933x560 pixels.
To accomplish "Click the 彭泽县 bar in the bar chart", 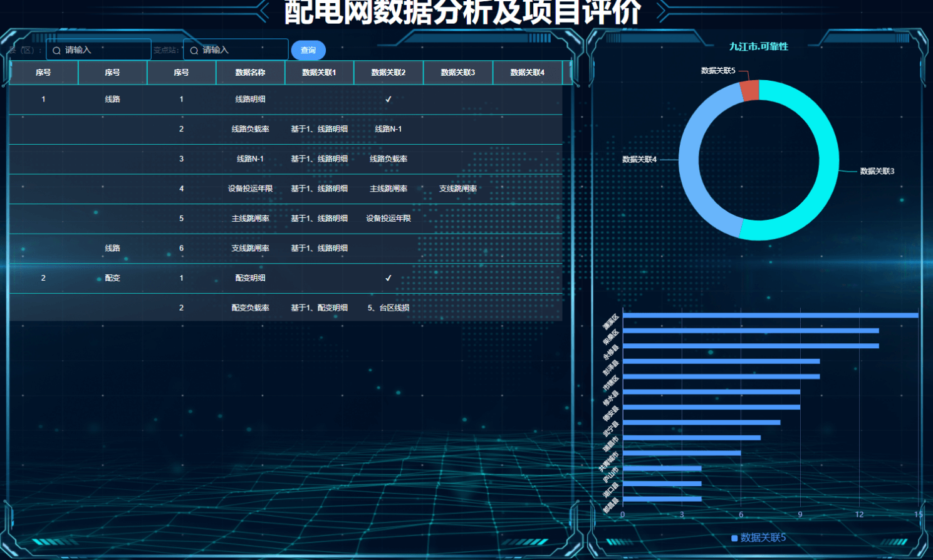I will coord(721,361).
